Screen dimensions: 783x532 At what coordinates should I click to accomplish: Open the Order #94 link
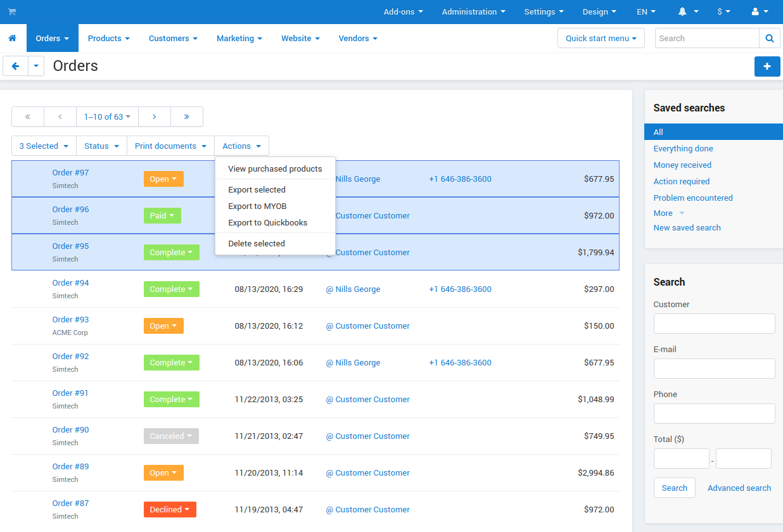70,283
